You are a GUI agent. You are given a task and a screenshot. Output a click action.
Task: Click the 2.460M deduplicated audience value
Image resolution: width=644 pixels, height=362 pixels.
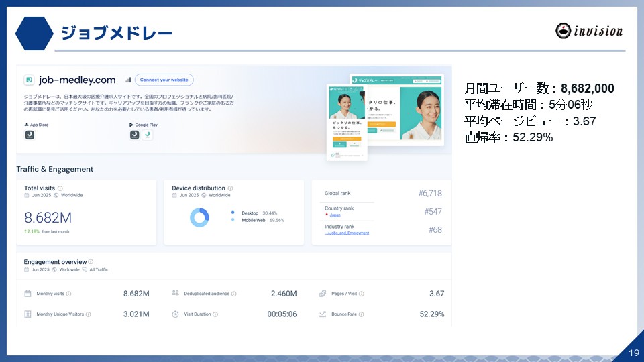284,294
